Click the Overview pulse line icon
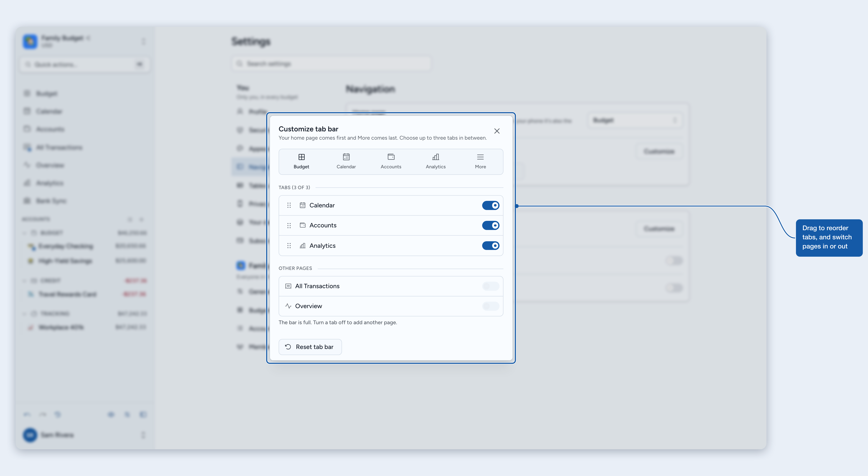 288,306
